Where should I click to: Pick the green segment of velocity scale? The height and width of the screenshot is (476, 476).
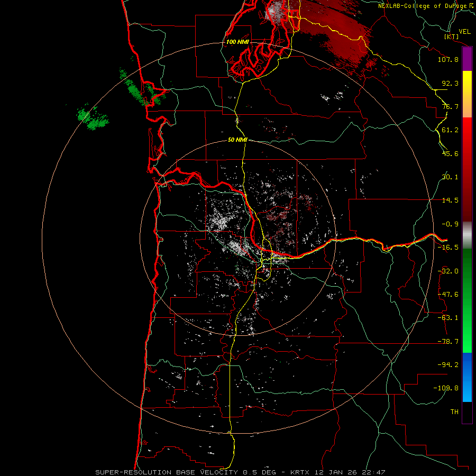coord(467,300)
